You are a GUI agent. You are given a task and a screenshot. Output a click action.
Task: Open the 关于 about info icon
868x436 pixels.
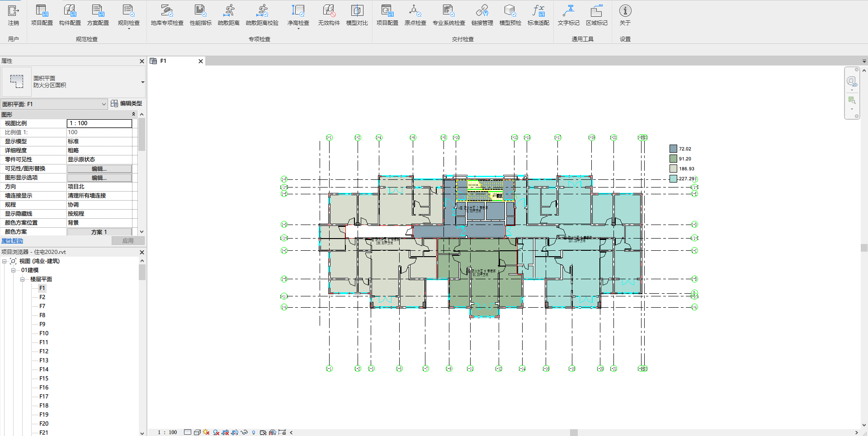[625, 15]
